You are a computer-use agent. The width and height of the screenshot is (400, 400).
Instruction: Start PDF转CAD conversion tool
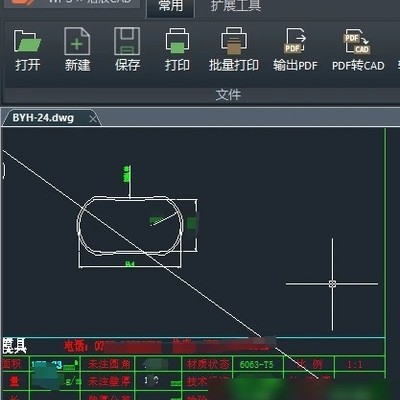tap(358, 50)
